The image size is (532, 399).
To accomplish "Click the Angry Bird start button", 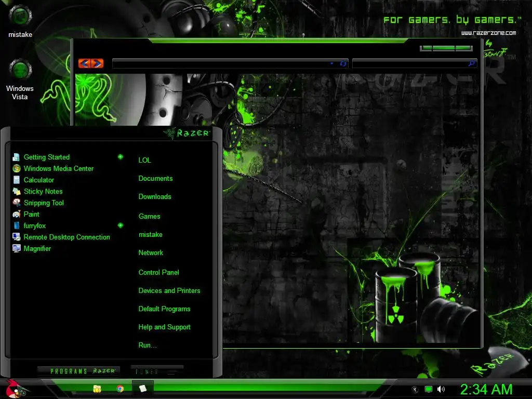I will click(15, 389).
